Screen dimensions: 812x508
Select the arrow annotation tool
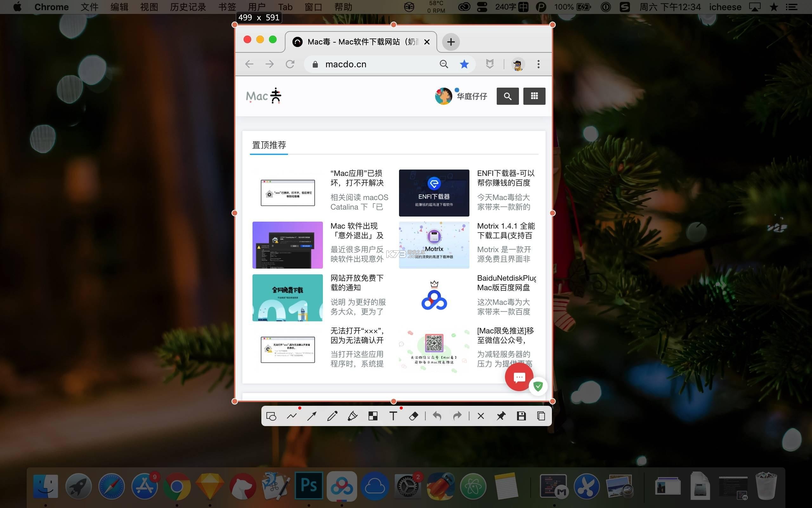pyautogui.click(x=312, y=416)
